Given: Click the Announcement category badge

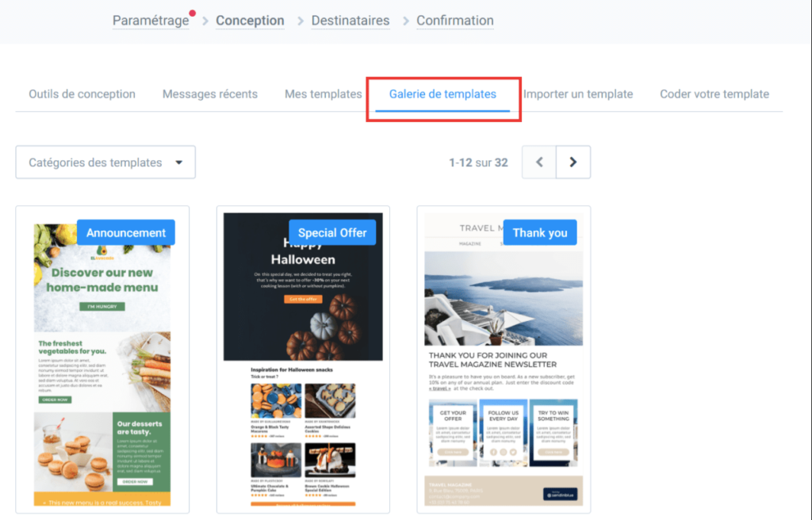Looking at the screenshot, I should pyautogui.click(x=126, y=232).
